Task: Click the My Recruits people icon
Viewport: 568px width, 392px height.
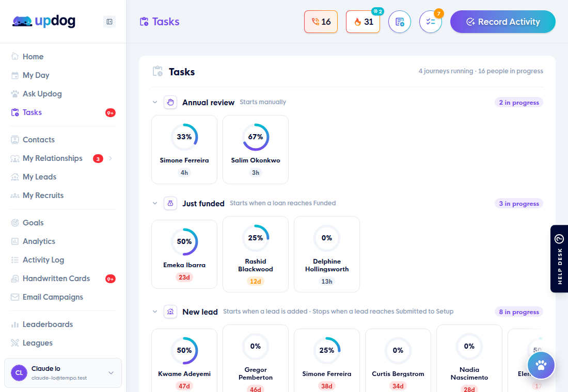Action: (x=15, y=195)
